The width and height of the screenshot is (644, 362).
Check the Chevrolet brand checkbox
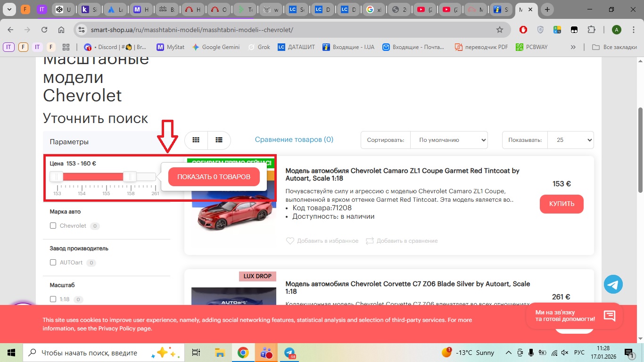click(53, 226)
